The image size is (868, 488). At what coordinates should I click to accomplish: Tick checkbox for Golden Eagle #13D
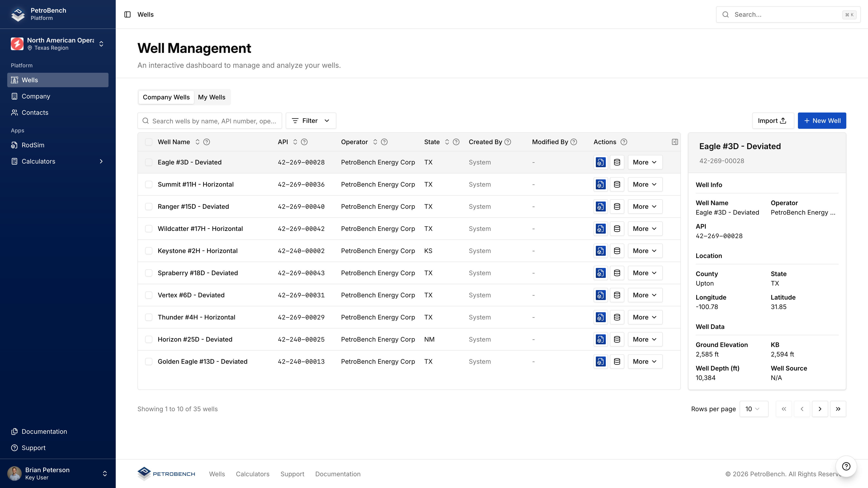[x=149, y=361]
